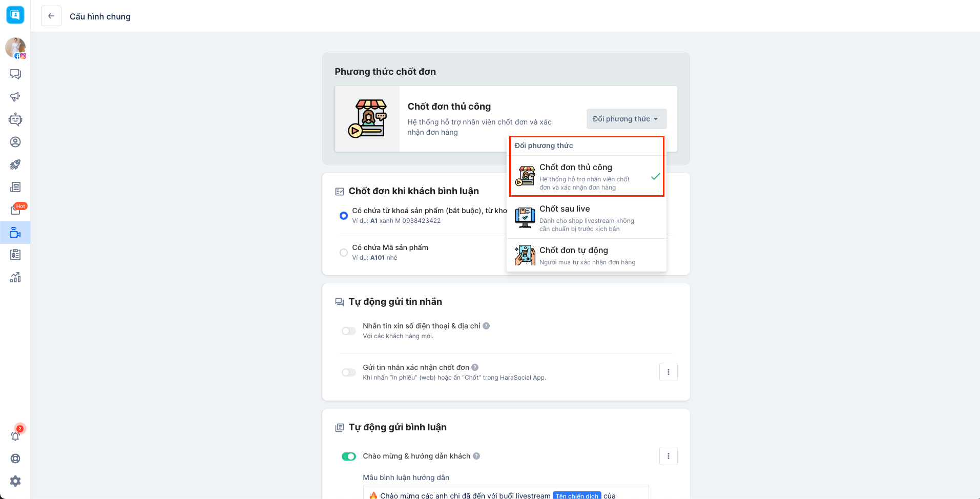Select radio Có chứa từ khoá sản phẩm
The height and width of the screenshot is (499, 980).
point(344,216)
